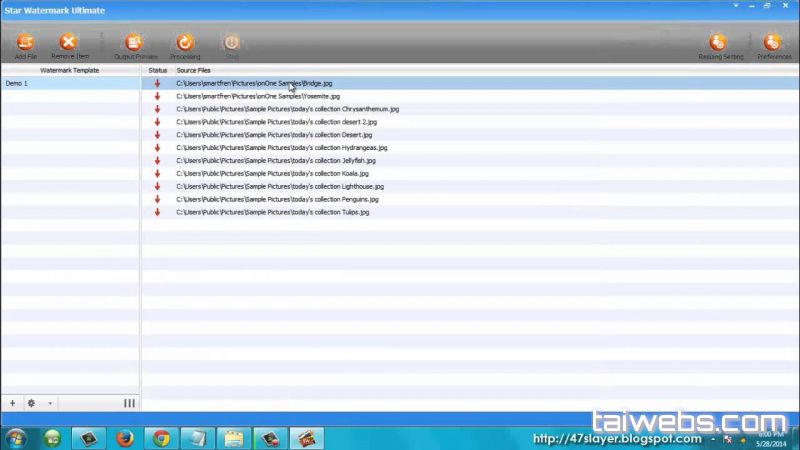The width and height of the screenshot is (800, 450).
Task: Select the Tulips.jpg source file
Action: pyautogui.click(x=272, y=212)
